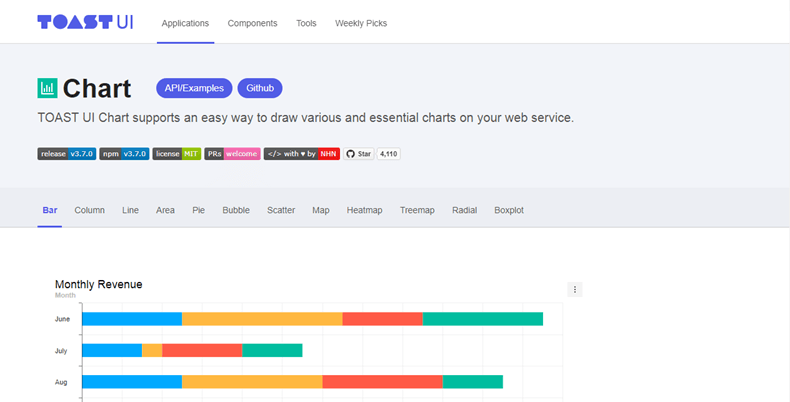Click the GitHub star count 4,110
Viewport: 790px width, 402px height.
click(x=389, y=154)
